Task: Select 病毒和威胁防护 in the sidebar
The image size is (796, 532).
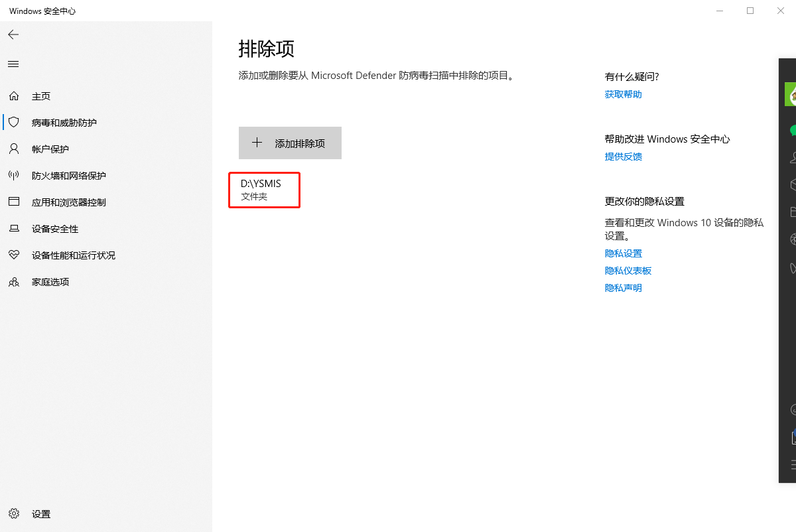Action: click(106, 123)
